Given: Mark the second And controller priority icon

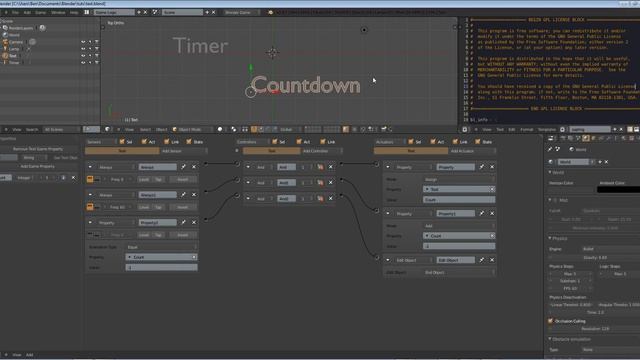Looking at the screenshot, I should 320,182.
